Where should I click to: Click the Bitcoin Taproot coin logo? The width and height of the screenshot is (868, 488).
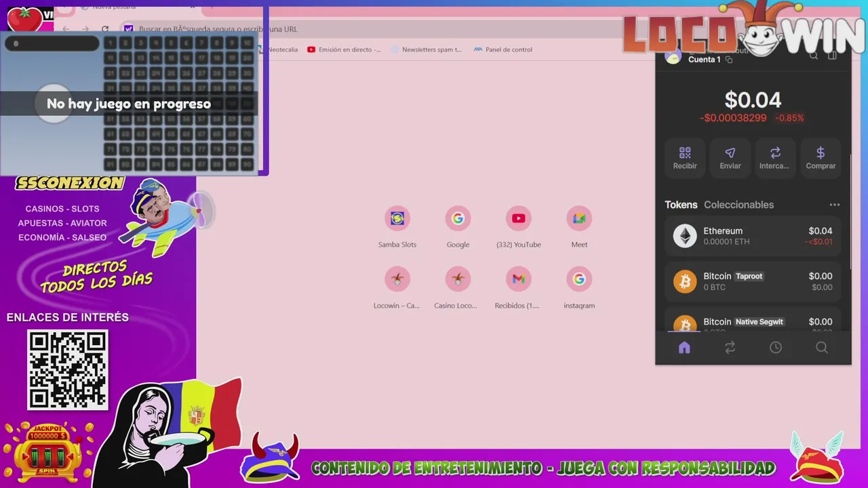(x=685, y=281)
